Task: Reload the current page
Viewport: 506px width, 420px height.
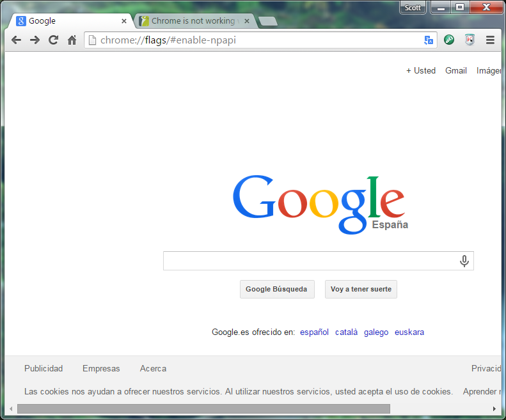Action: [x=54, y=40]
